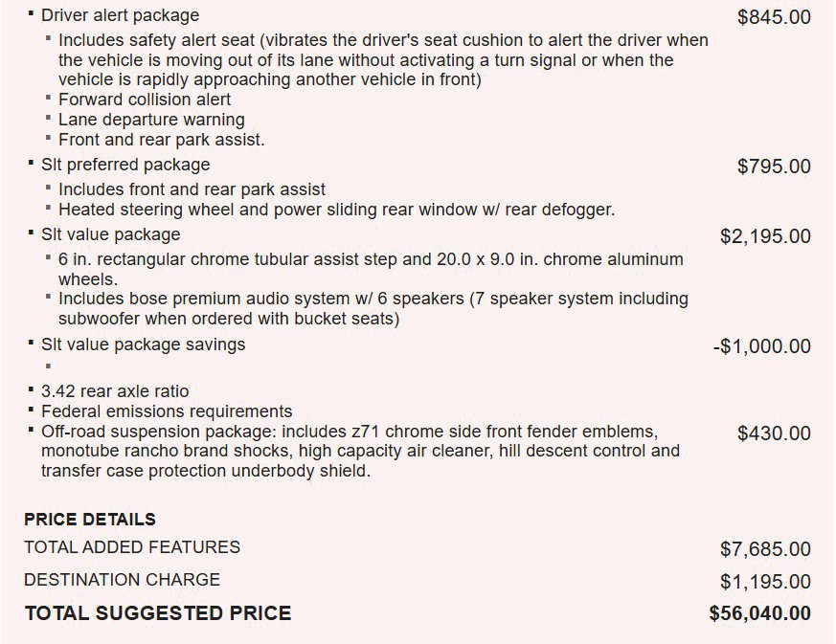This screenshot has width=836, height=644.
Task: Select the Total Added Features amount $7,685.00
Action: click(766, 549)
